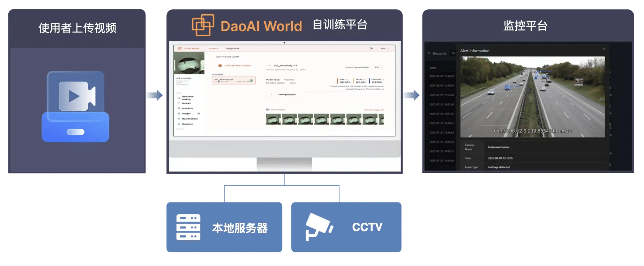Click the project preview thumbnail
The width and height of the screenshot is (644, 266).
tap(189, 63)
